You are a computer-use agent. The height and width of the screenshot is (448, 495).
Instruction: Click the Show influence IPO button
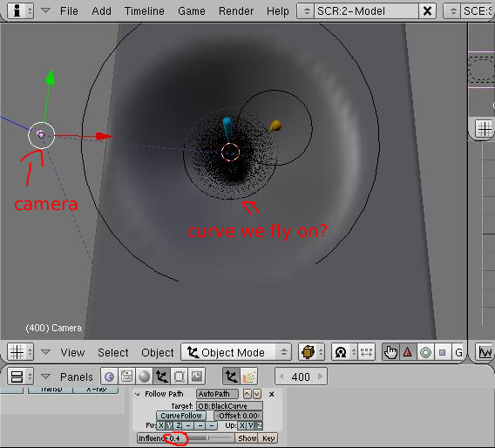(x=247, y=438)
